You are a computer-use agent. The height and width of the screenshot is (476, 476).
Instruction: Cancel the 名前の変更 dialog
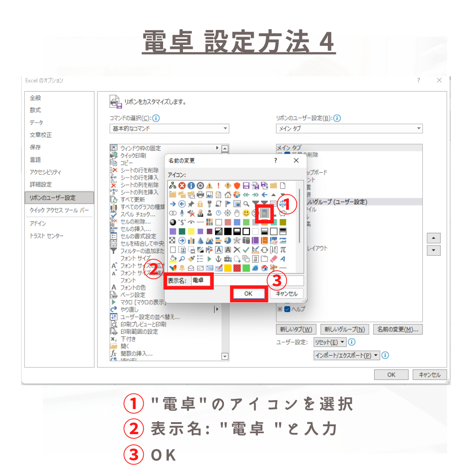point(286,294)
